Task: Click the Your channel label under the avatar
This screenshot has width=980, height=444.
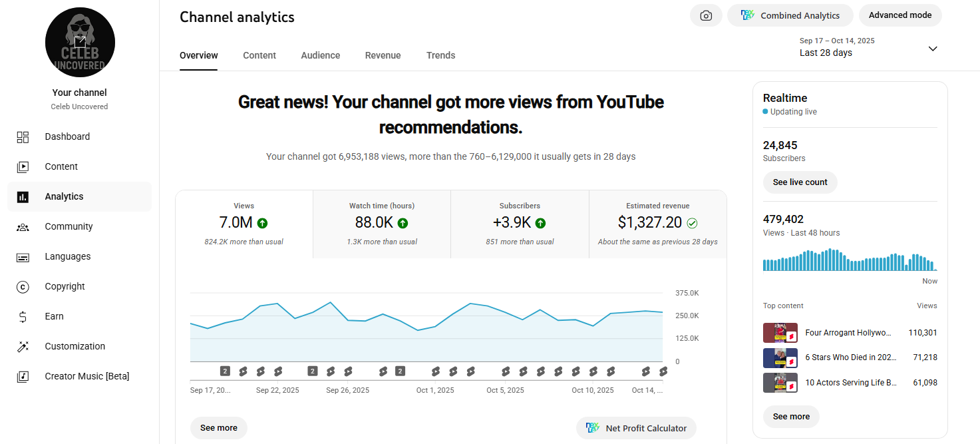Action: (80, 93)
